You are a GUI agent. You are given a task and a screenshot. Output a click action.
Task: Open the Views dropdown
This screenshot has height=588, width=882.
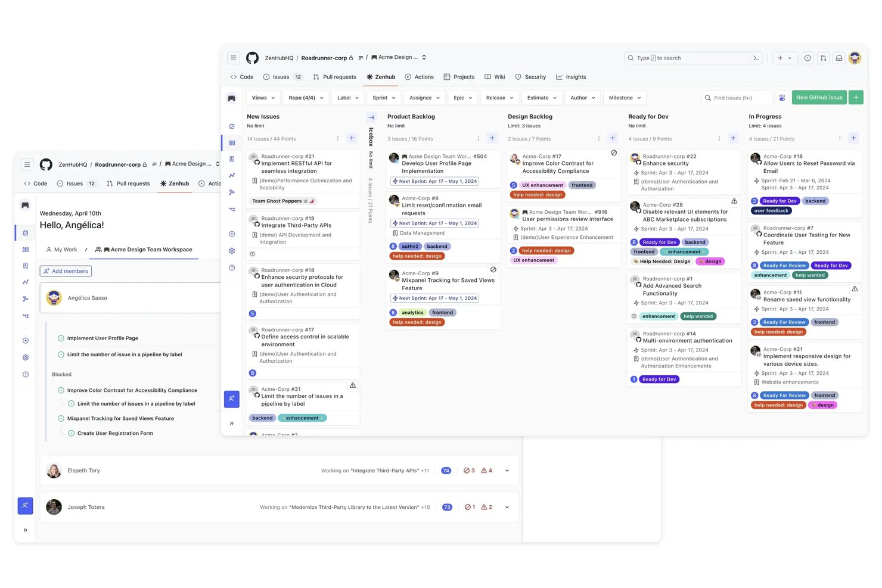[263, 98]
